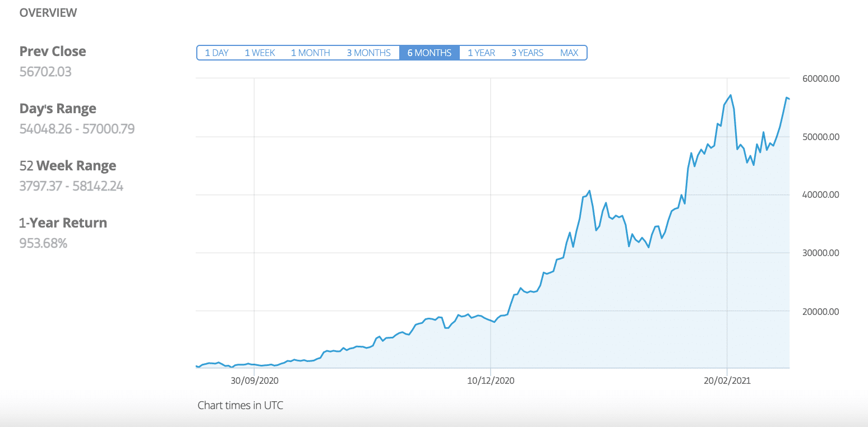Click the OVERVIEW heading

click(48, 13)
